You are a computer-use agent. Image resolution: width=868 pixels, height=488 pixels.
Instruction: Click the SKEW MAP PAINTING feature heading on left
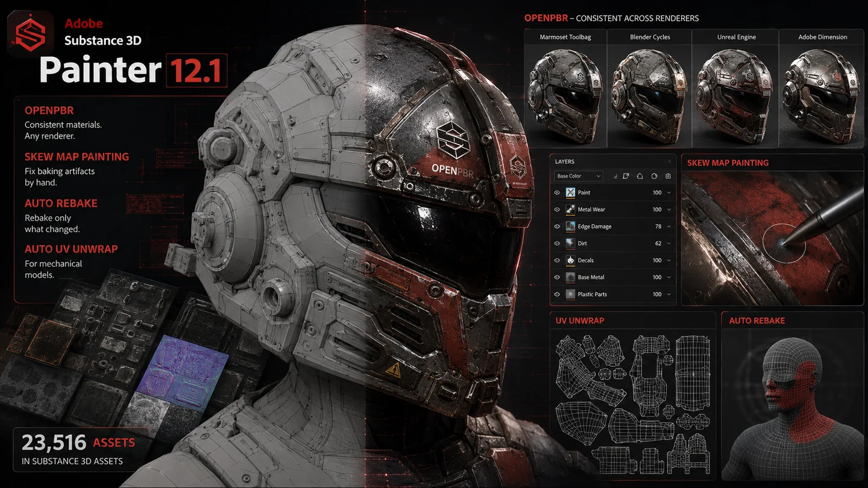pos(77,157)
